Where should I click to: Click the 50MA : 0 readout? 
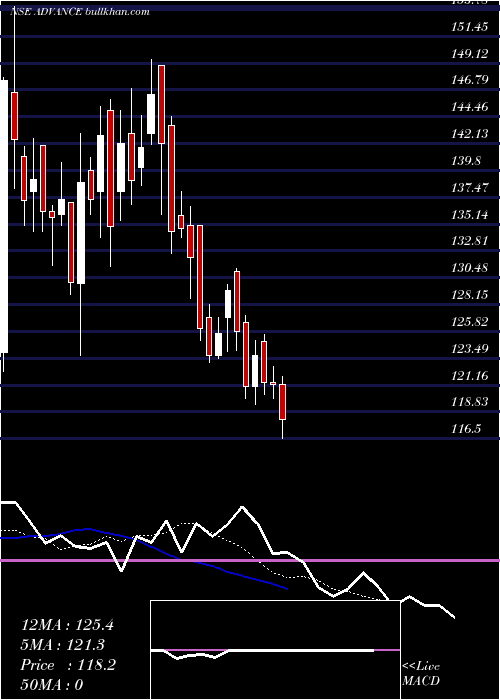coord(52,685)
